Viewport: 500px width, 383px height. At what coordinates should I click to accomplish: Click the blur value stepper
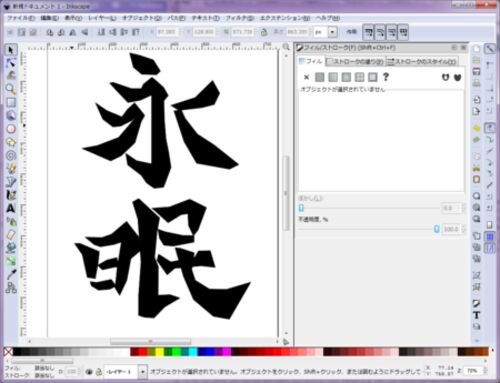[463, 208]
